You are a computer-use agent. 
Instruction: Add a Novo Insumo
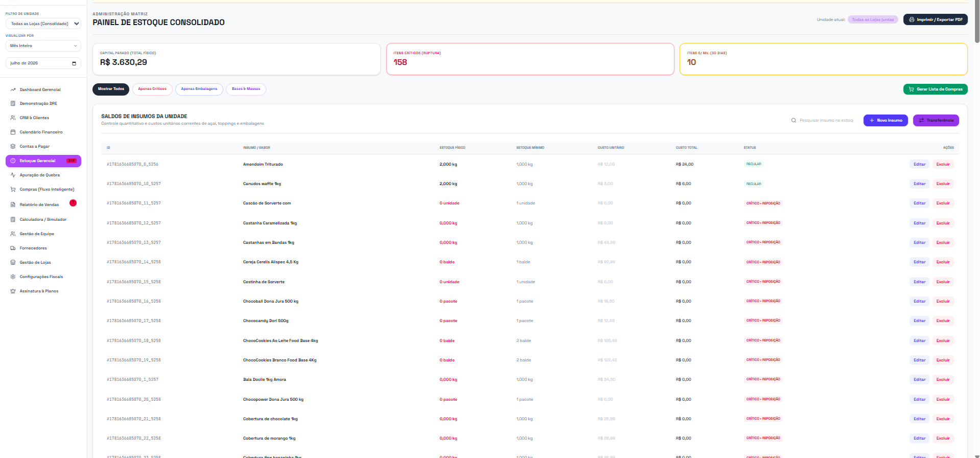tap(885, 120)
